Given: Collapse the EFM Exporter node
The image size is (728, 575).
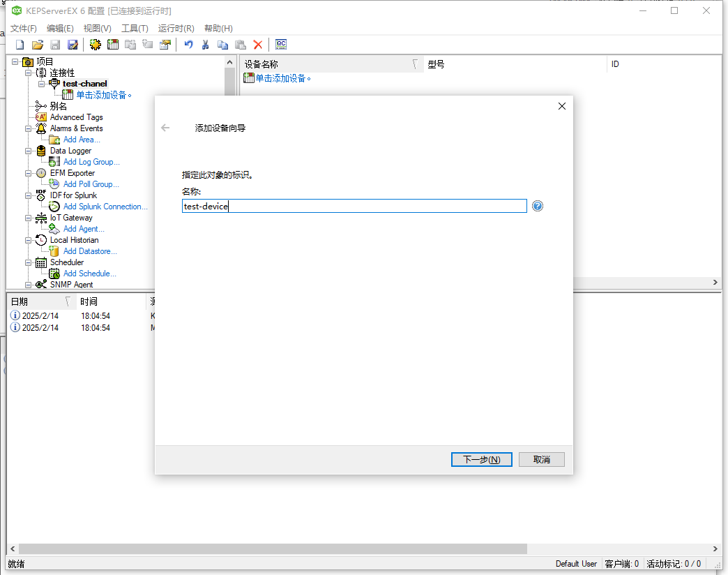Looking at the screenshot, I should tap(29, 173).
